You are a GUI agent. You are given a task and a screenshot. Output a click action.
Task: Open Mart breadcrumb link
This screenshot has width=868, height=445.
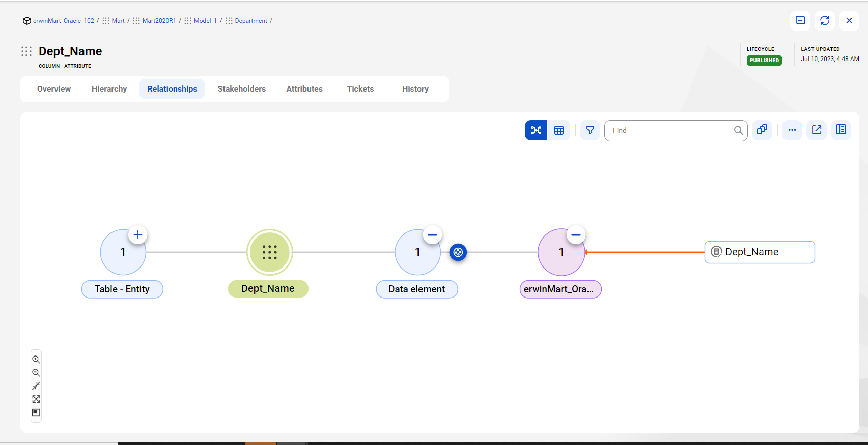(x=118, y=21)
